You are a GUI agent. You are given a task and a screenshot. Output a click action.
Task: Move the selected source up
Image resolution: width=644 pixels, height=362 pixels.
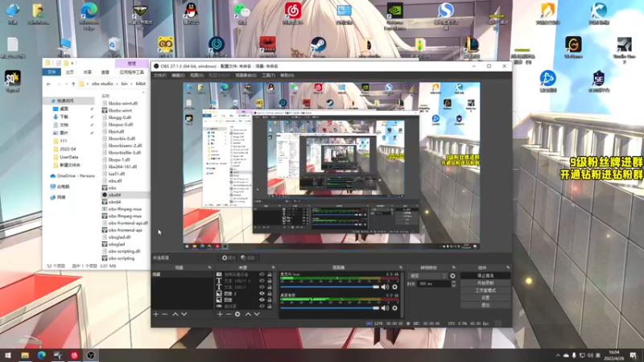click(248, 314)
